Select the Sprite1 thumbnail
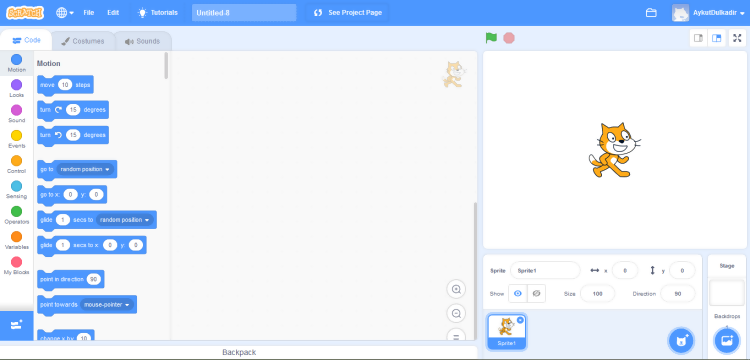The height and width of the screenshot is (360, 750). click(506, 332)
